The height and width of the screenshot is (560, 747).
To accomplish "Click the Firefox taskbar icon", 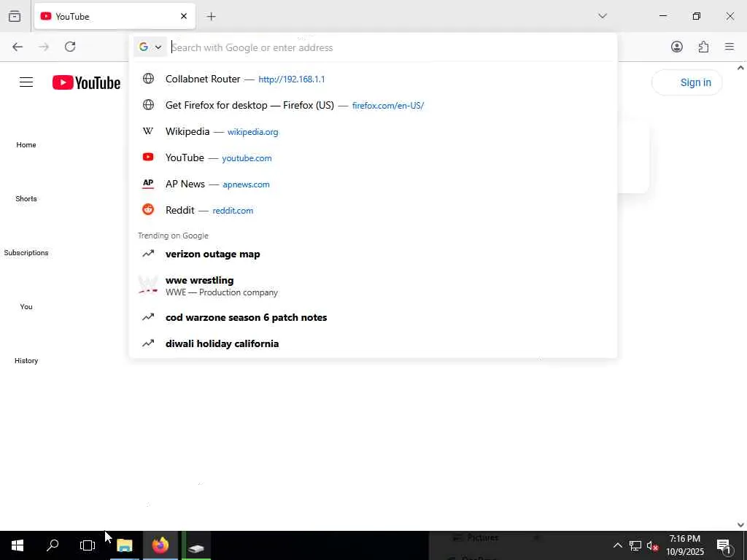I will point(160,545).
